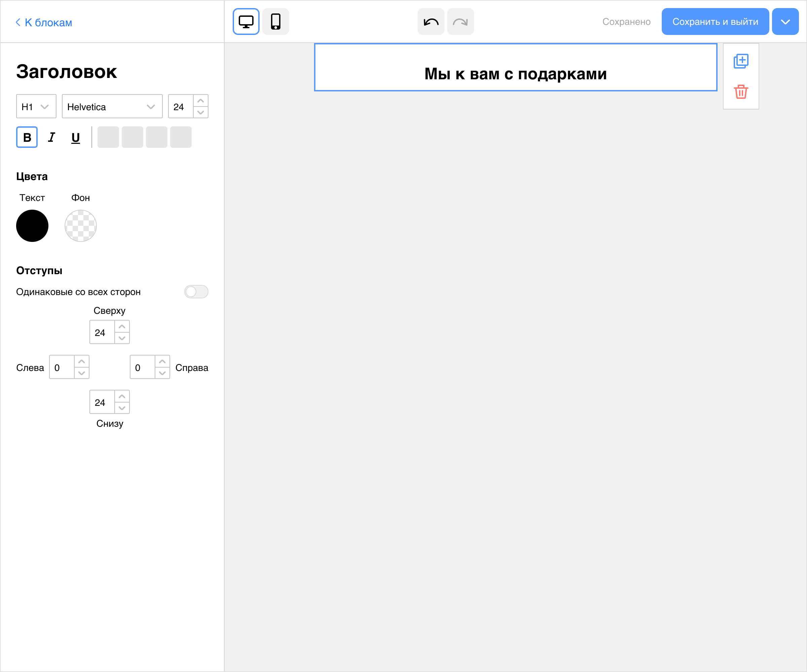Expand the save options arrow dropdown
Viewport: 807px width, 672px height.
[785, 22]
